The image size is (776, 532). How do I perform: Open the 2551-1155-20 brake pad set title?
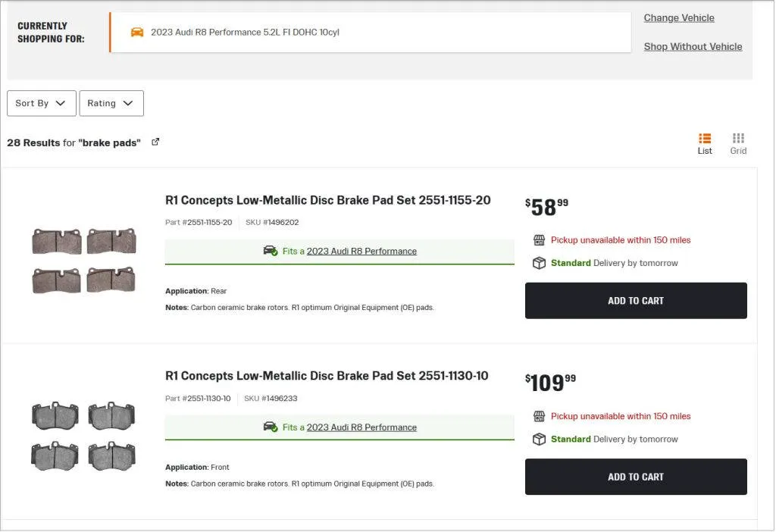coord(328,200)
